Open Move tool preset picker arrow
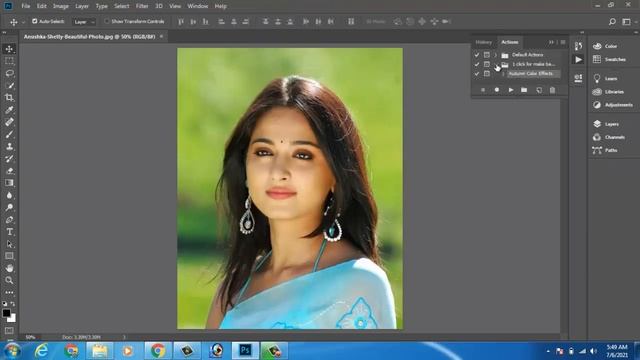Screen dimensions: 640x360 (x=23, y=22)
